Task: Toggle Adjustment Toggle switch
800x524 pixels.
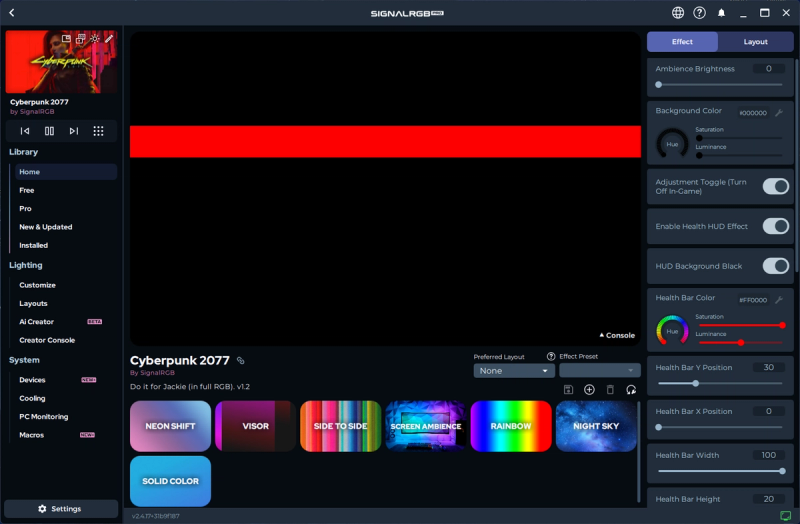Action: (x=776, y=187)
